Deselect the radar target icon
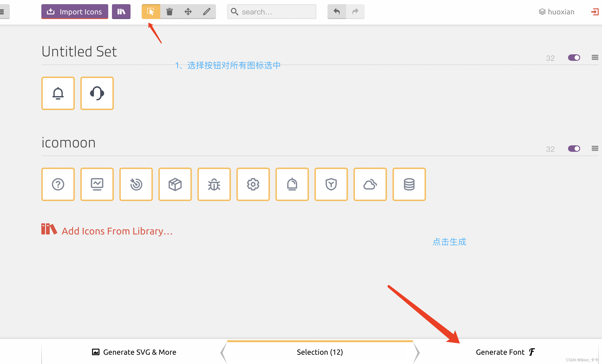Viewport: 602px width, 364px height. (136, 184)
